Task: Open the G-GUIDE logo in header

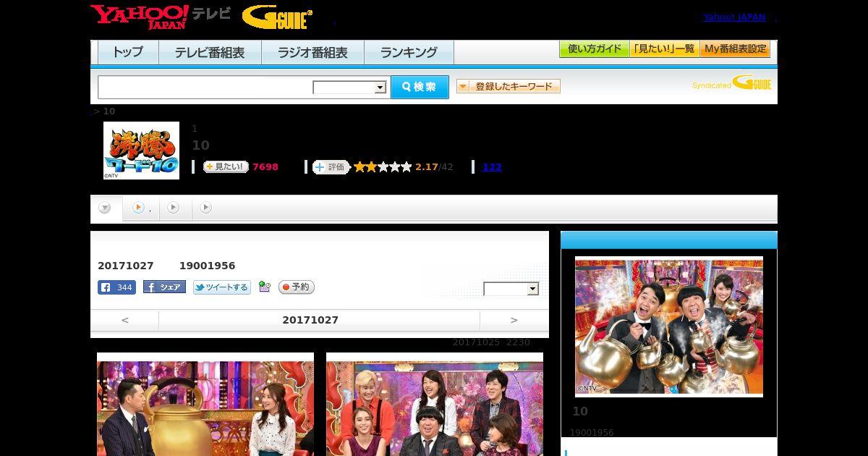Action: (x=277, y=17)
